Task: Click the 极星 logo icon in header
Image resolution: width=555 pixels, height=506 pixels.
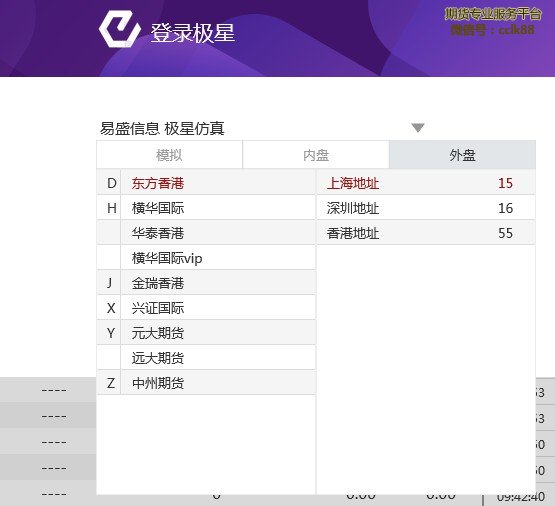Action: tap(120, 29)
